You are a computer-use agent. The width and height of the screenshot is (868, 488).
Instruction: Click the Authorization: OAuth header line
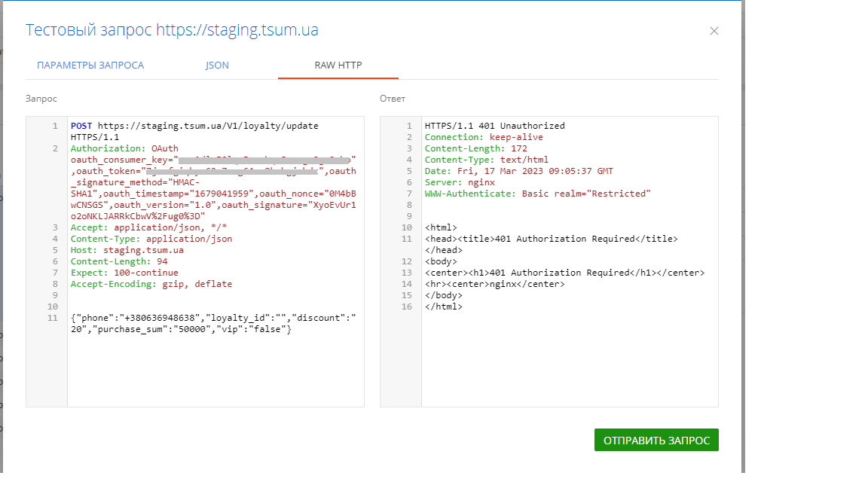[124, 148]
